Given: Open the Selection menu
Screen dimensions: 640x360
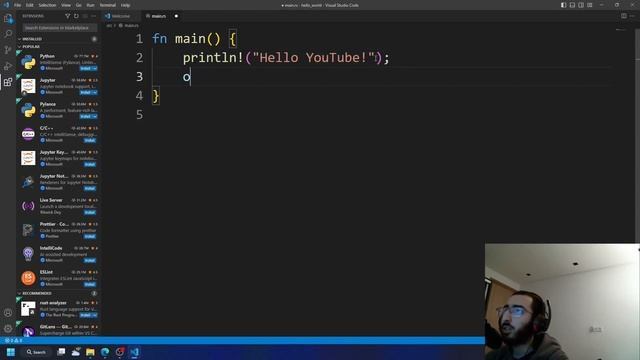Looking at the screenshot, I should (47, 5).
